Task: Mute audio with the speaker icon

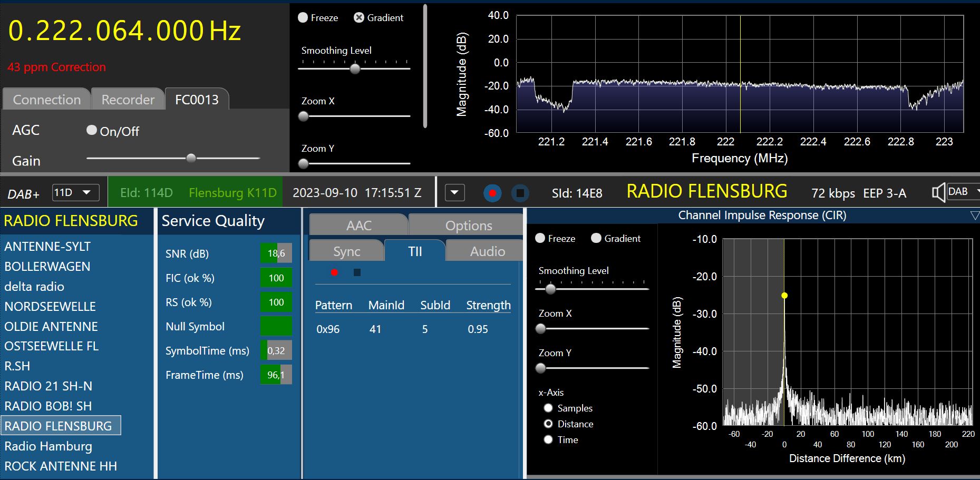Action: 938,192
